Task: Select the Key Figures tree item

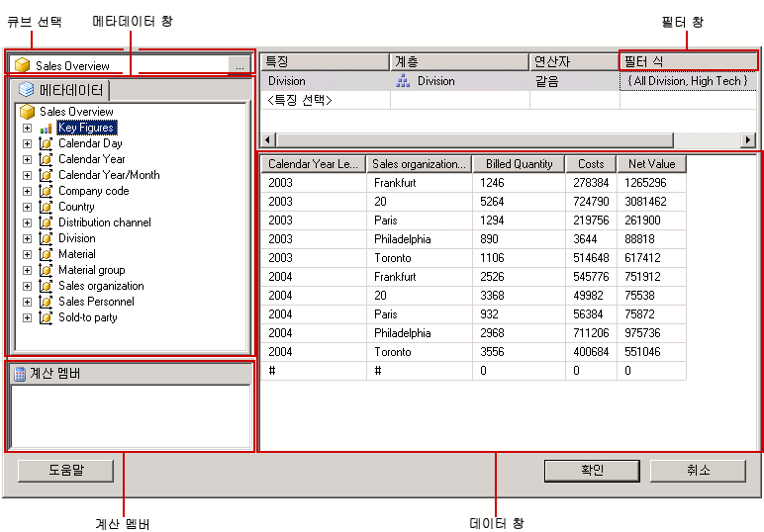Action: 86,128
